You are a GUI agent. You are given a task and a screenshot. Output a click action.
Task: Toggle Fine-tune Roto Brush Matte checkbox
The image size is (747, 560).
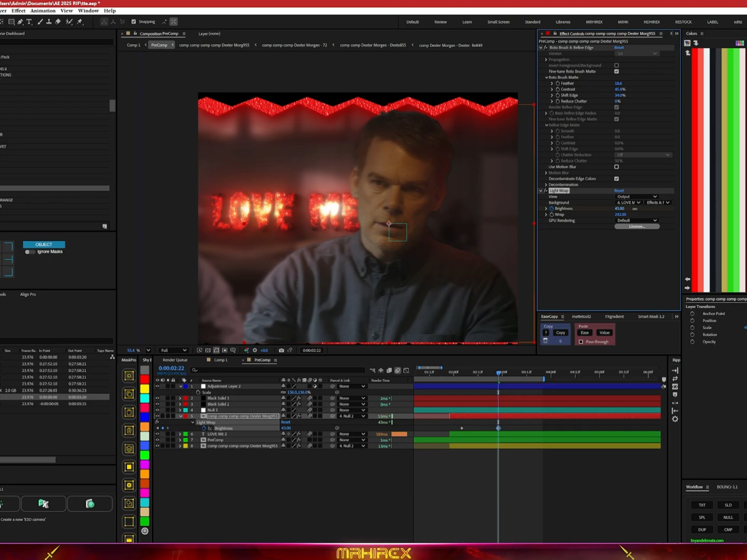click(x=616, y=72)
